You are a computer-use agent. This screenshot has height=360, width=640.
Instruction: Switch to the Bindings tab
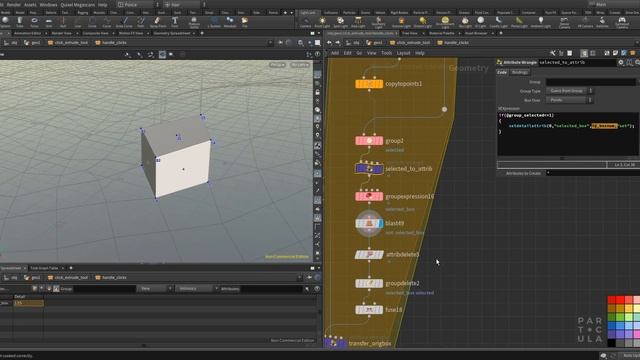pyautogui.click(x=520, y=72)
